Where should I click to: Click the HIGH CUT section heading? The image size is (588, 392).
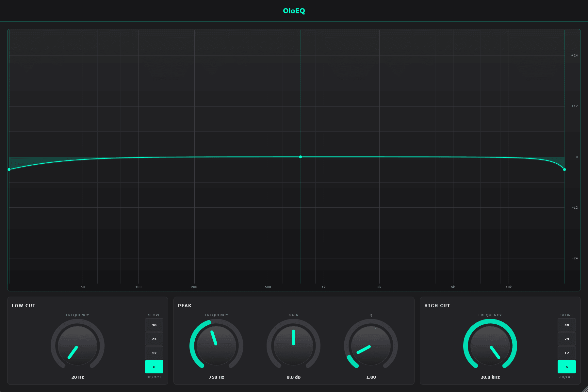coord(437,306)
